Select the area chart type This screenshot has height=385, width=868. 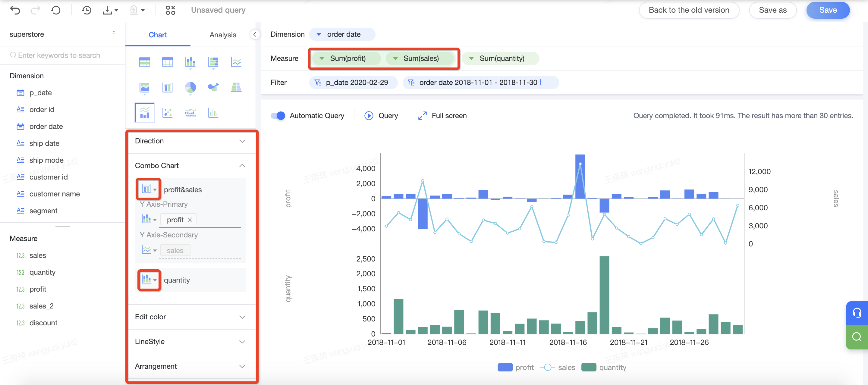tap(145, 88)
